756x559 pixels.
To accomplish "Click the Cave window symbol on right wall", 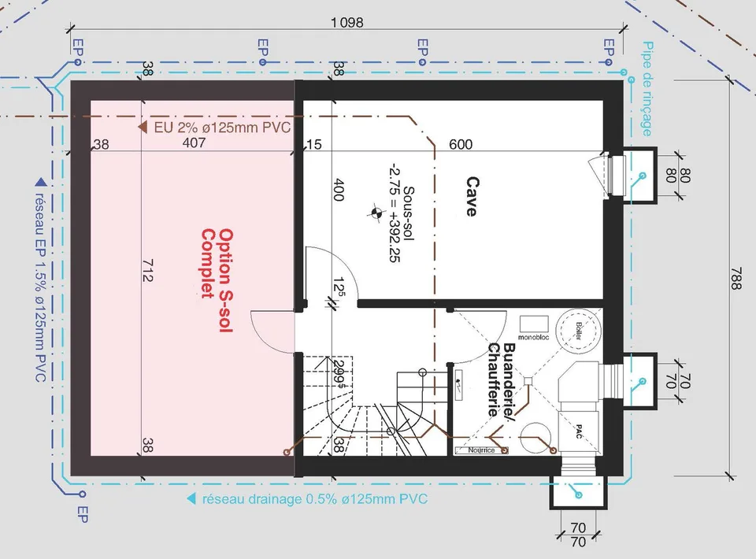I will 607,175.
